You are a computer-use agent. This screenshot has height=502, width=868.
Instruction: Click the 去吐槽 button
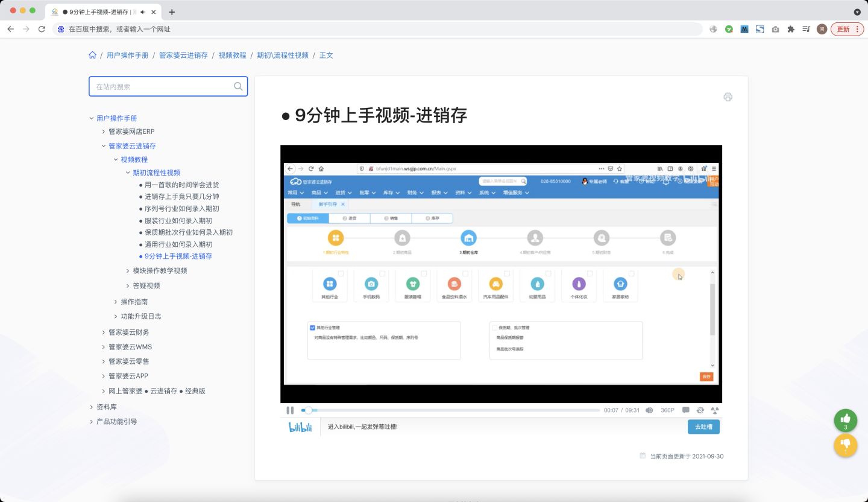click(x=703, y=427)
